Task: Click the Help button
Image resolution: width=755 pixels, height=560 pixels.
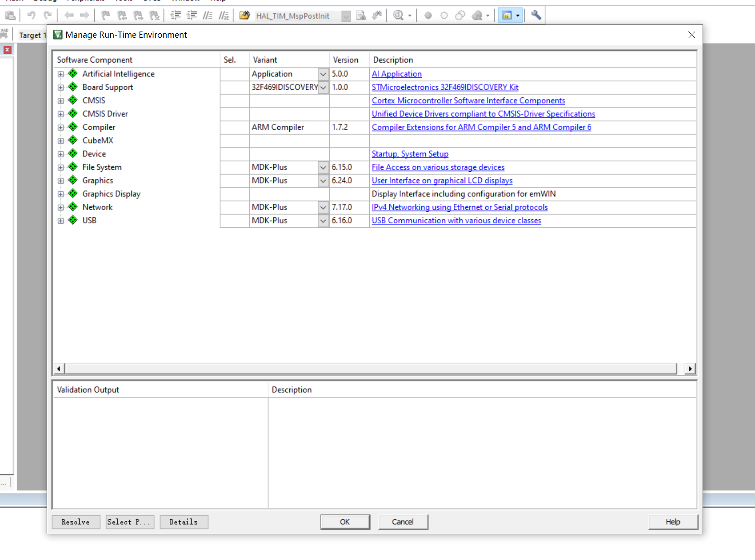Action: click(x=673, y=522)
